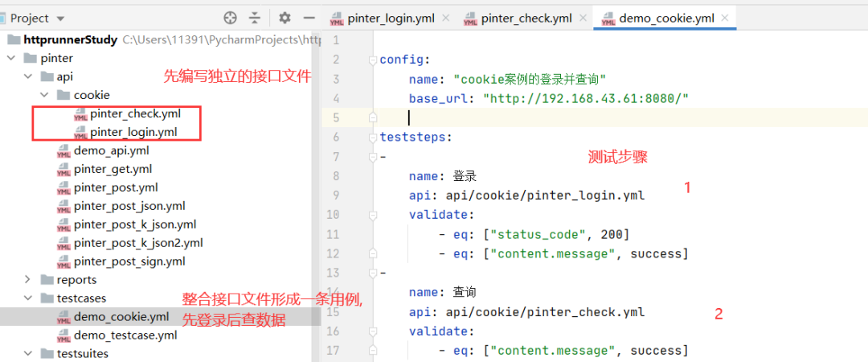
Task: Select pinter_post_json.yml file name
Action: click(x=129, y=206)
